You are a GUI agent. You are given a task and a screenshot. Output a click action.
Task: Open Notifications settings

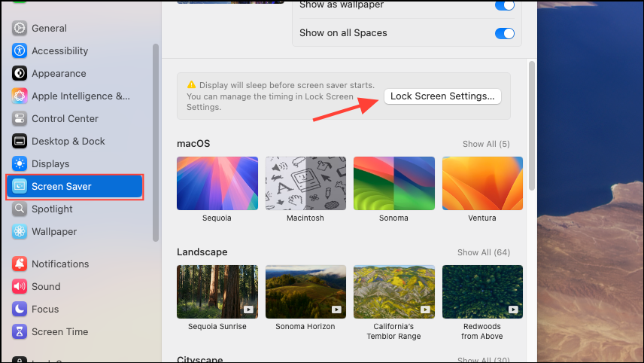point(74,264)
